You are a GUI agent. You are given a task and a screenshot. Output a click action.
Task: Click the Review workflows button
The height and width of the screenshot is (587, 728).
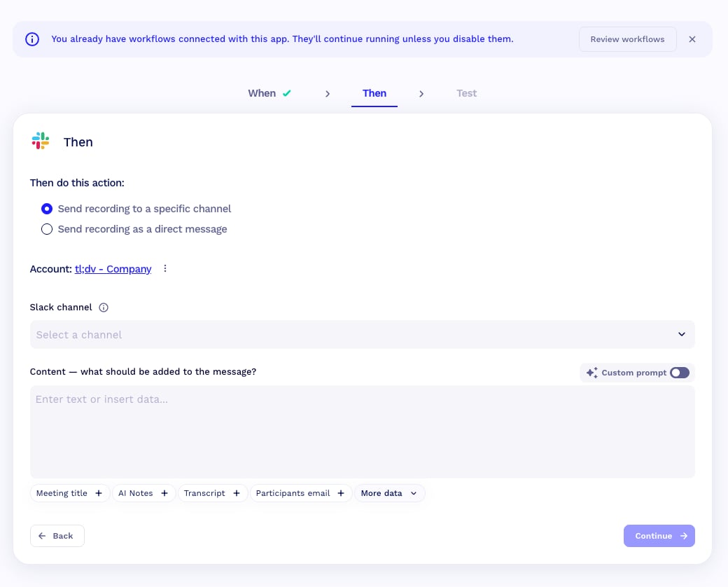[x=627, y=39]
